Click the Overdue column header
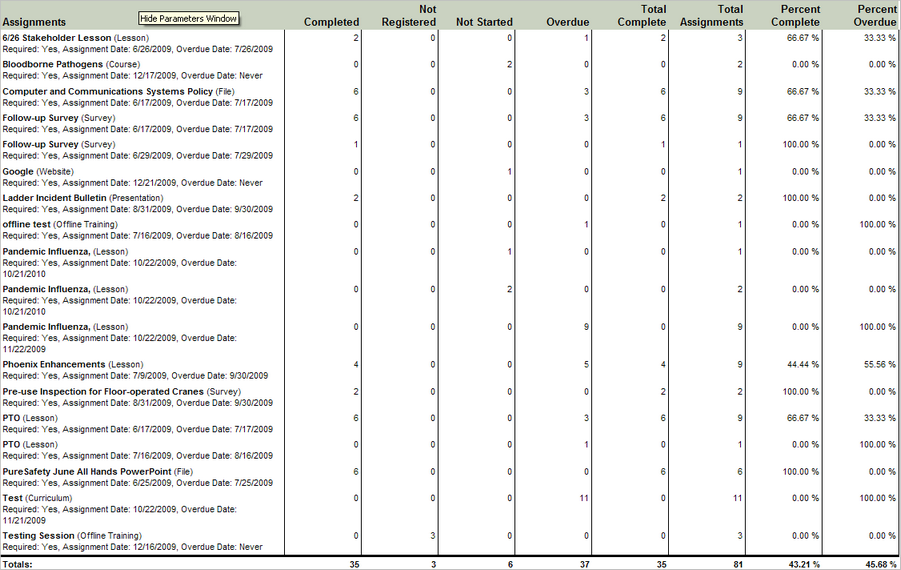 [x=567, y=22]
